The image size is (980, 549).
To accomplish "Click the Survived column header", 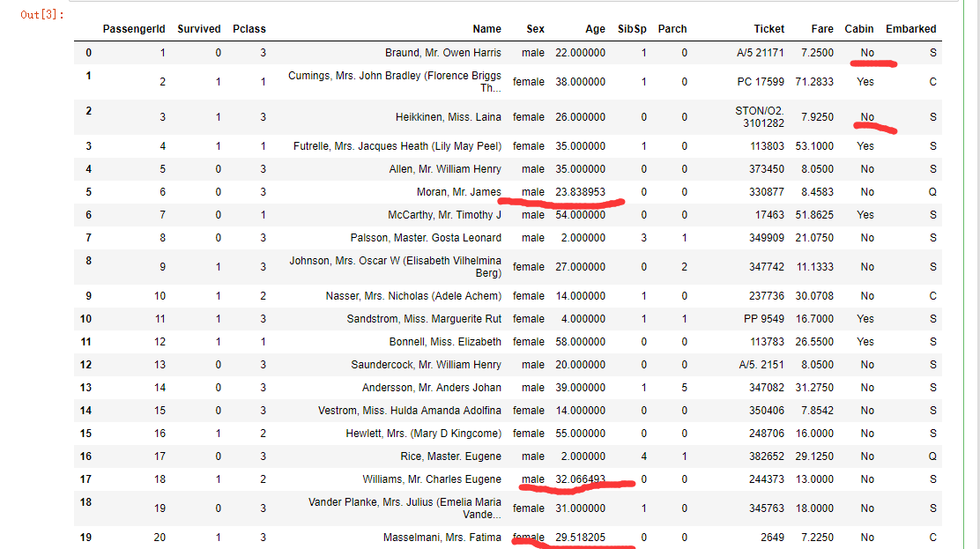I will click(x=199, y=29).
